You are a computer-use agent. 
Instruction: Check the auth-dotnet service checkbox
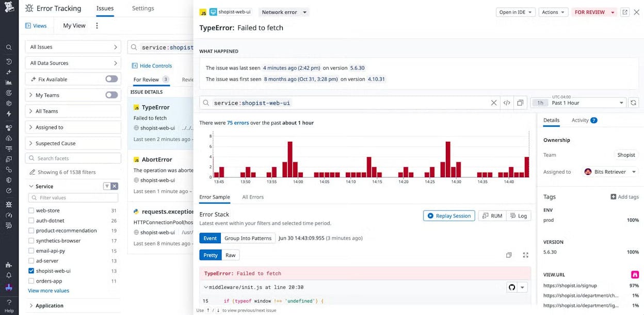[31, 221]
